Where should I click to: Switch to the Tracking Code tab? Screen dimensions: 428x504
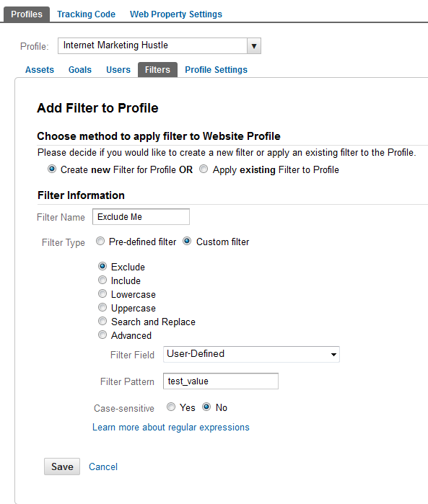point(86,14)
